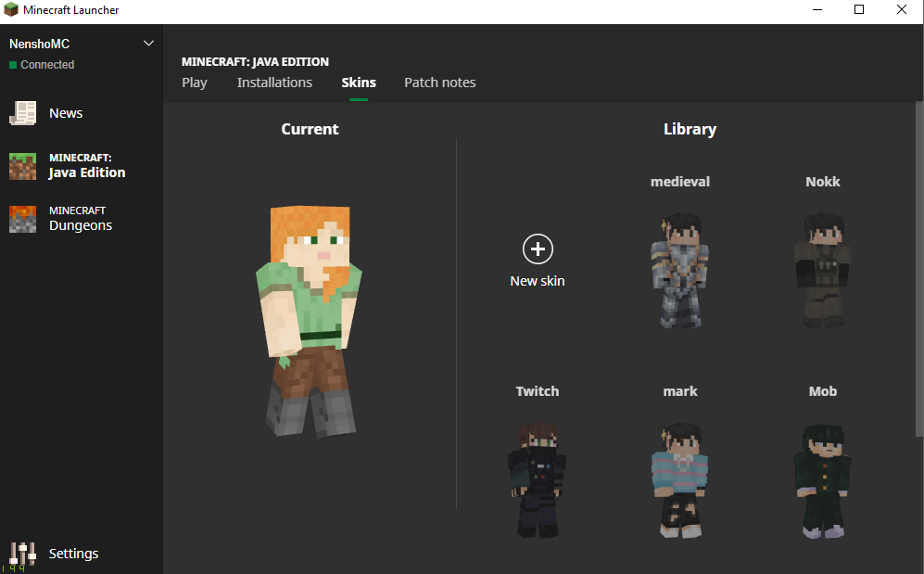Click the skins library vertical scrollbar
Screen dimensions: 924x574
pyautogui.click(x=919, y=269)
